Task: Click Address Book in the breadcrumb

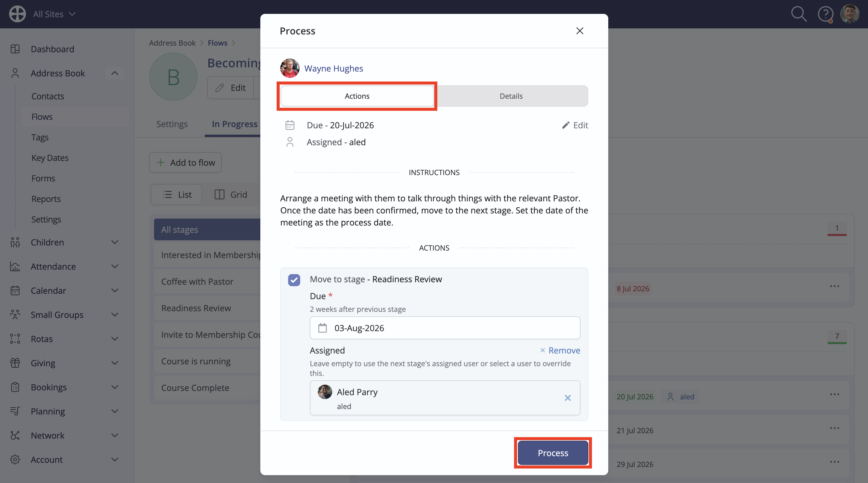Action: (x=172, y=43)
